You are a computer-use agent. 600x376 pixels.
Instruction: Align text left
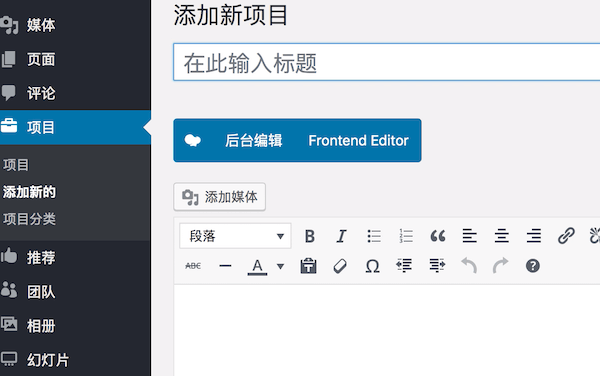pos(470,236)
